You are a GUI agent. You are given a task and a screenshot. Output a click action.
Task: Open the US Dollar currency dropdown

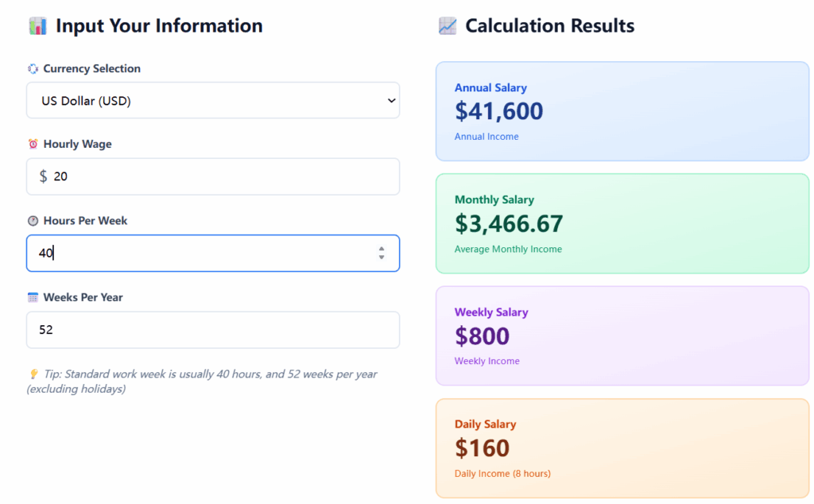(x=213, y=100)
